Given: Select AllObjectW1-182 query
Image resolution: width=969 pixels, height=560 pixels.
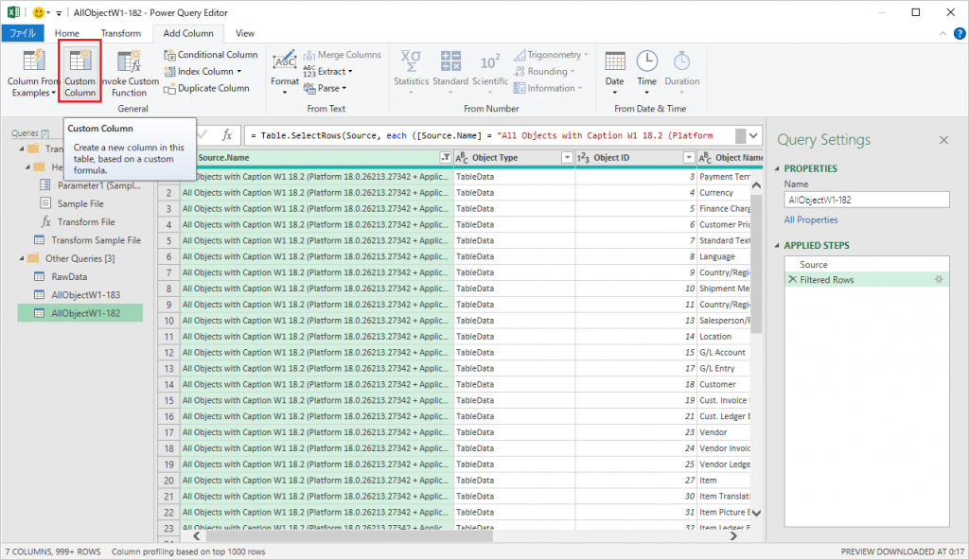Looking at the screenshot, I should tap(80, 313).
